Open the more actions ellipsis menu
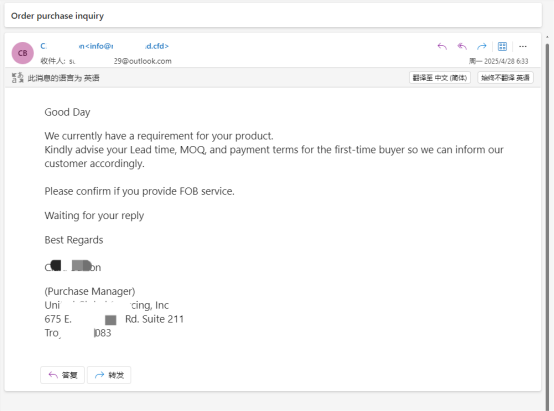 coord(523,46)
